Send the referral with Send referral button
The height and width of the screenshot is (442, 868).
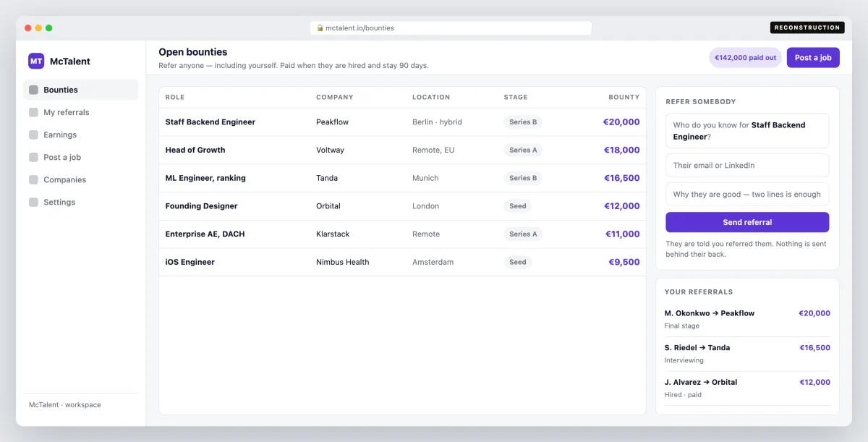coord(747,222)
